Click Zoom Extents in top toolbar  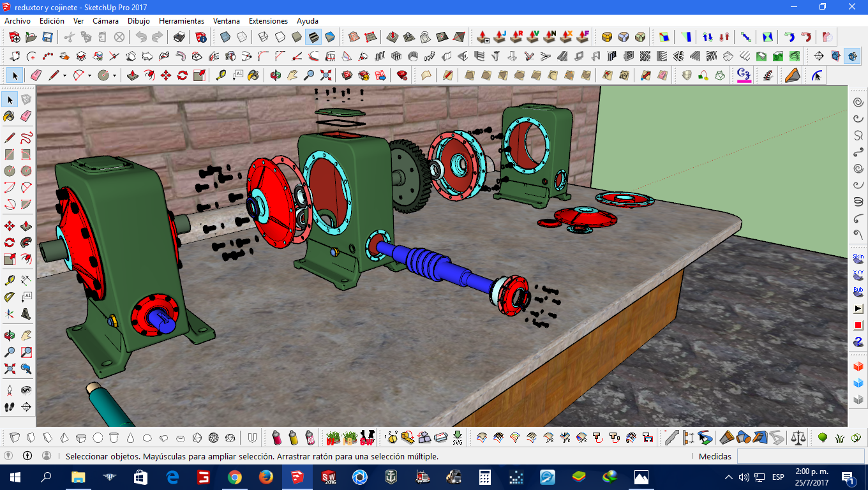coord(325,75)
